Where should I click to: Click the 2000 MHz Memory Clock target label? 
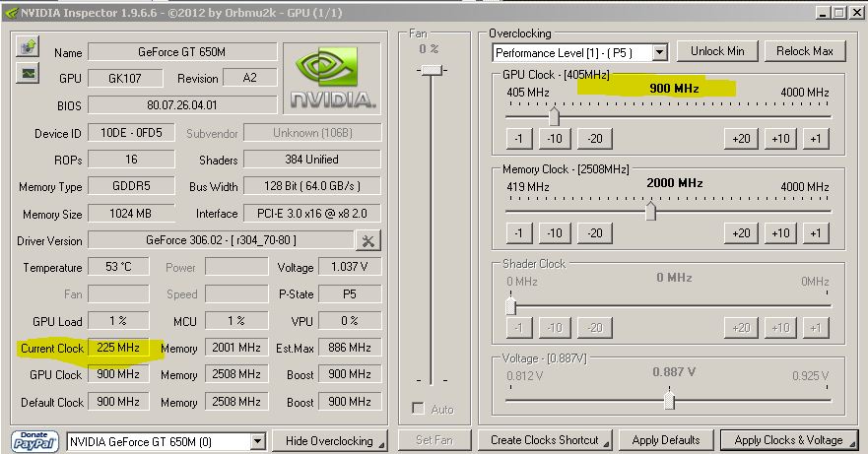pos(674,183)
